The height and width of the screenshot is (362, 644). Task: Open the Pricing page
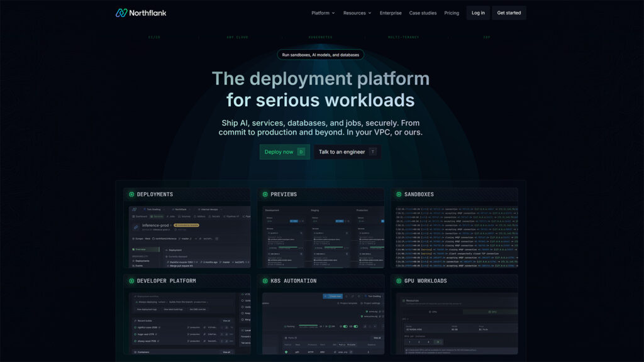[452, 13]
